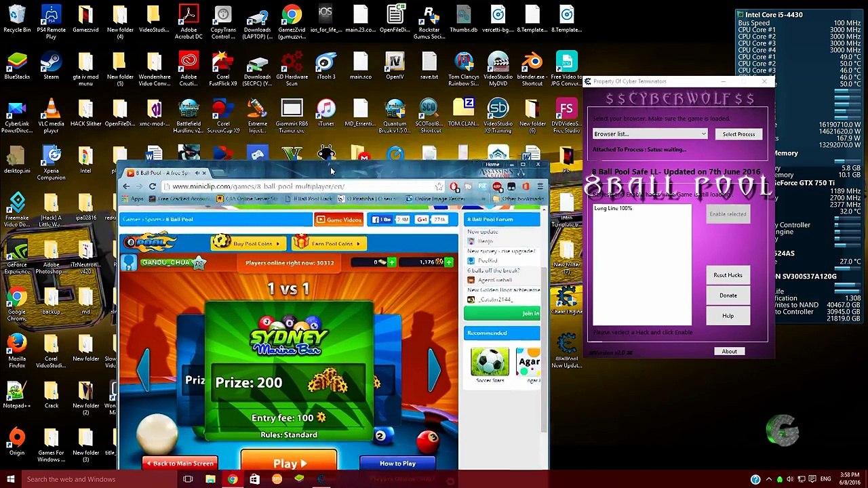Click the Donate button in the Cyber Terminators window
Viewport: 868px width, 488px height.
pos(728,296)
